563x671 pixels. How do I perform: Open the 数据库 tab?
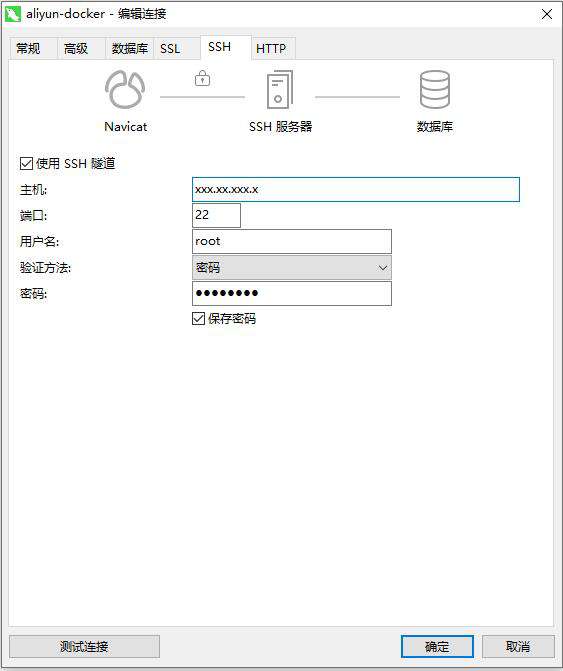pos(130,48)
